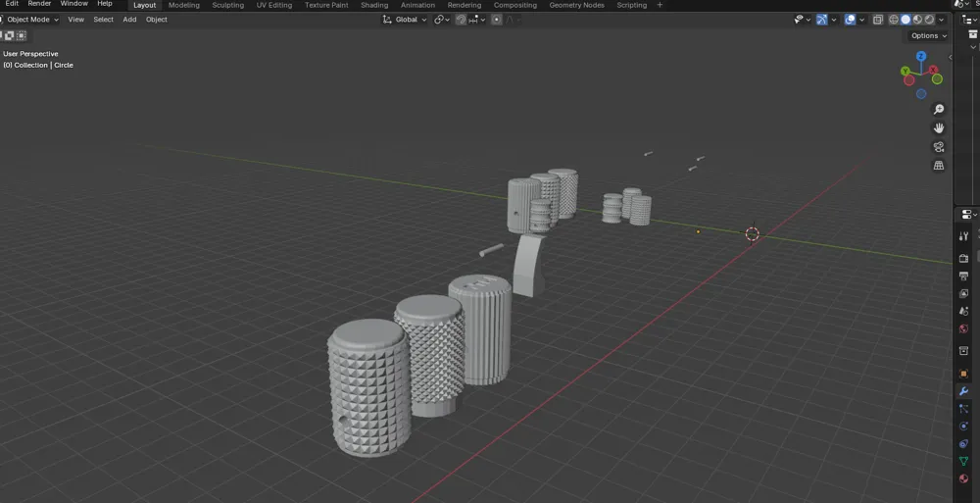Click the plus button to add workspace
This screenshot has height=503, width=980.
[660, 5]
